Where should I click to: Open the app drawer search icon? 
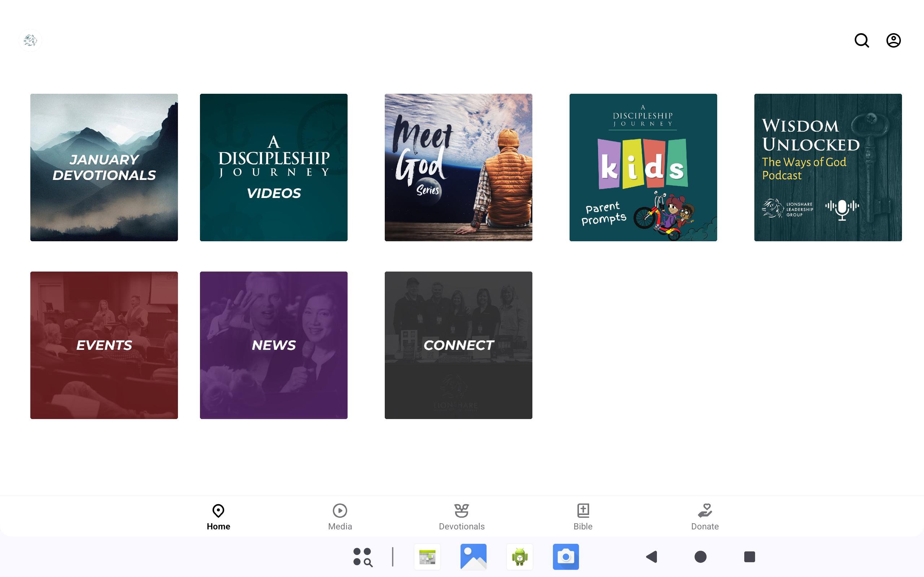point(362,557)
